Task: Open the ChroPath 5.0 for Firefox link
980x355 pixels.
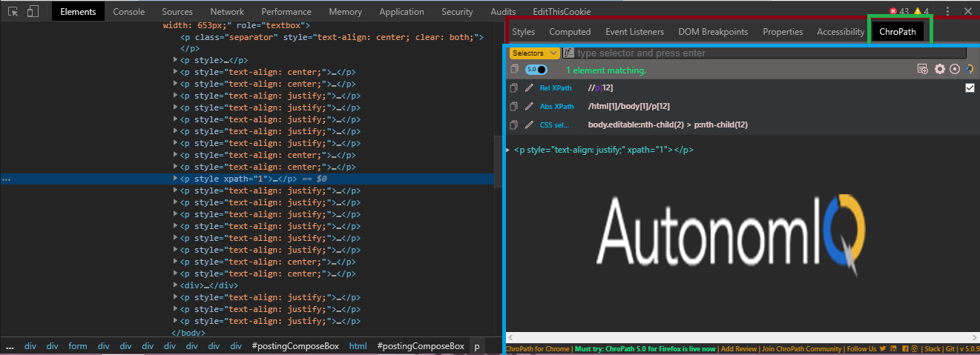Action: point(645,348)
